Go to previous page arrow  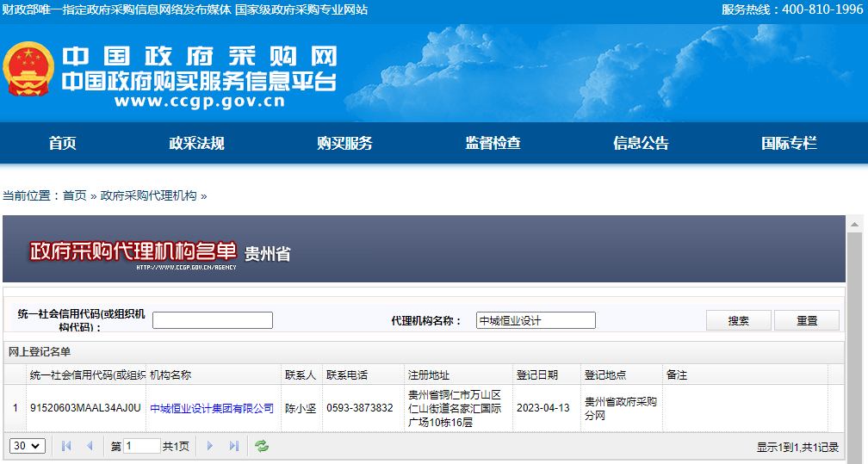click(90, 446)
